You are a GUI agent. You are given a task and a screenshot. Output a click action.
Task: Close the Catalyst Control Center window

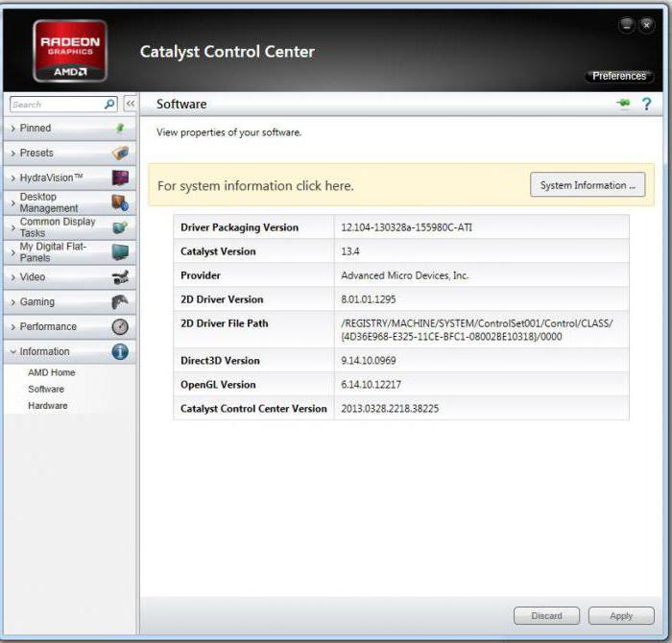click(647, 25)
